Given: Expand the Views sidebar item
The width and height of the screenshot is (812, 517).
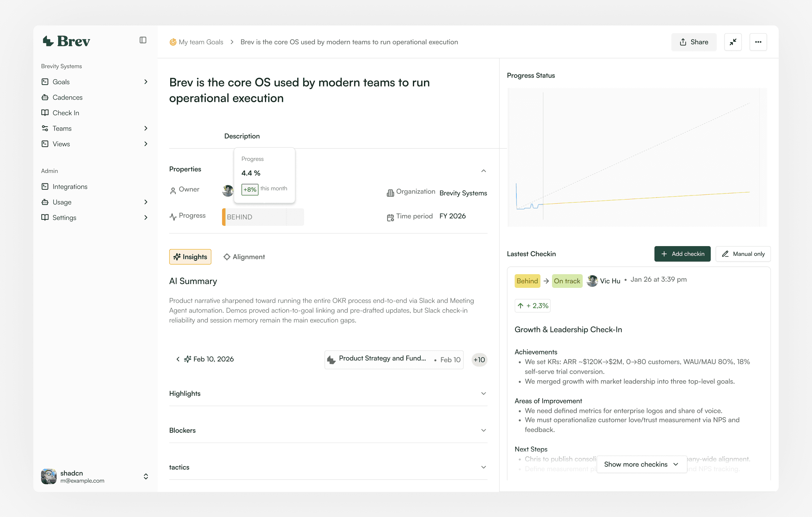Looking at the screenshot, I should [x=146, y=144].
